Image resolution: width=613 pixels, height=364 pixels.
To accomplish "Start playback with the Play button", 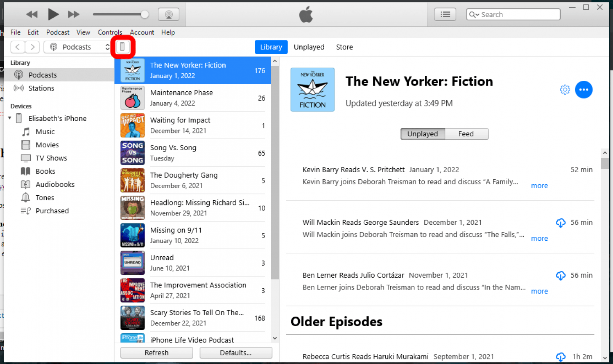I will 53,14.
